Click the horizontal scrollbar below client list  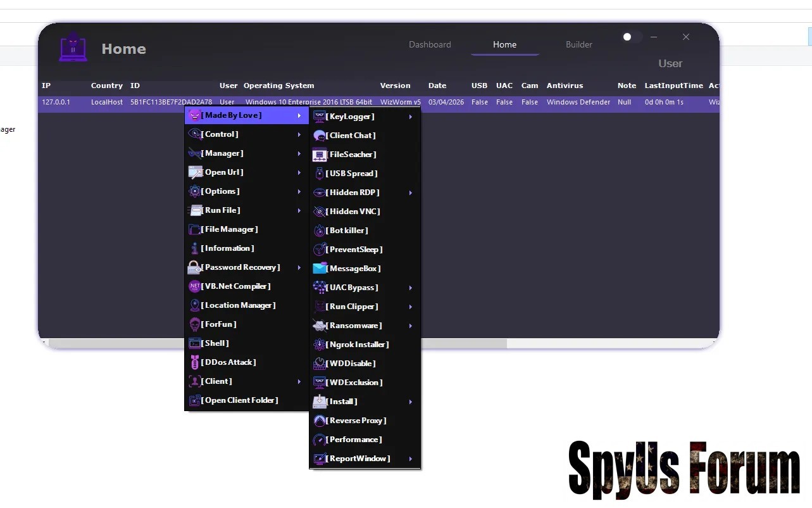point(277,343)
